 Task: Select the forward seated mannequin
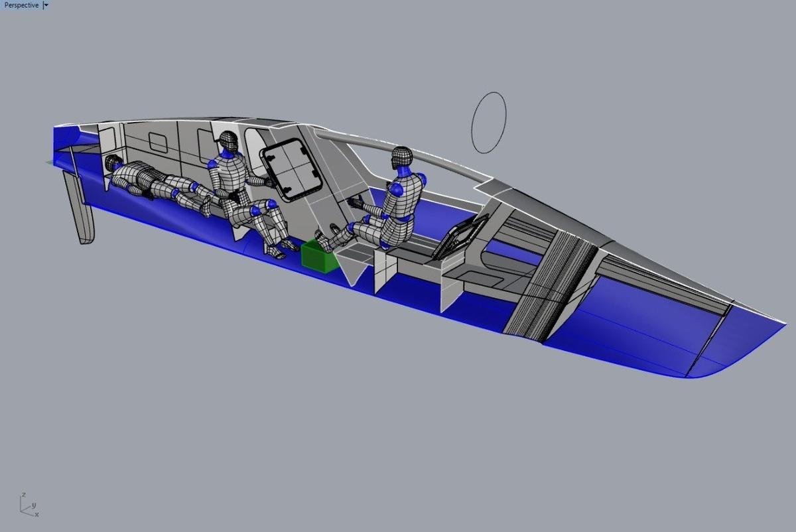click(391, 206)
